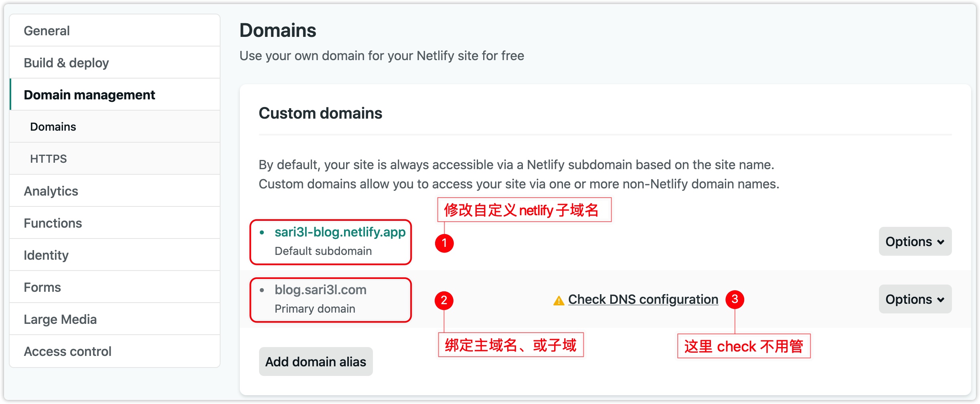Click the yellow DNS warning triangle icon
The height and width of the screenshot is (404, 980).
[x=559, y=300]
